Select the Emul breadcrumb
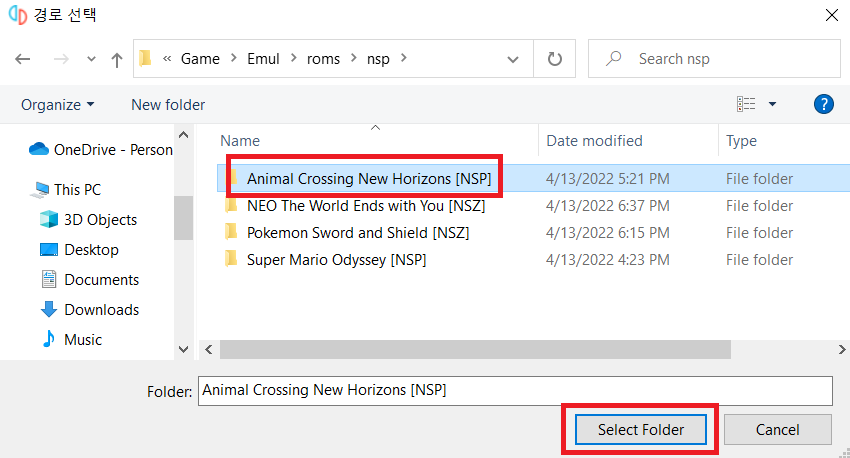The width and height of the screenshot is (850, 458). 263,59
